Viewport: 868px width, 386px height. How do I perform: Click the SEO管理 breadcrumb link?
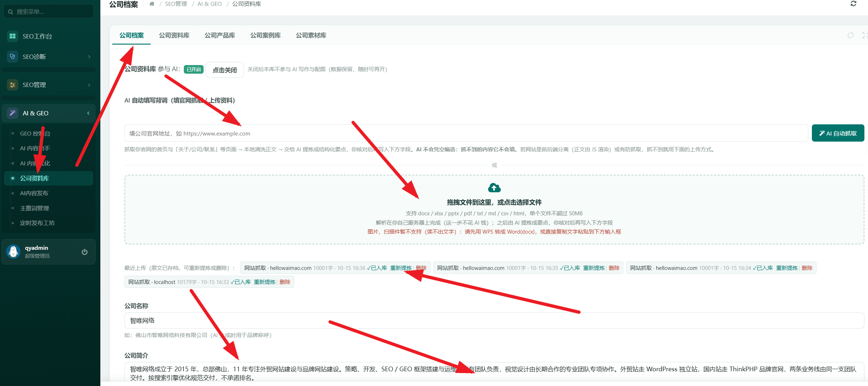(x=176, y=4)
